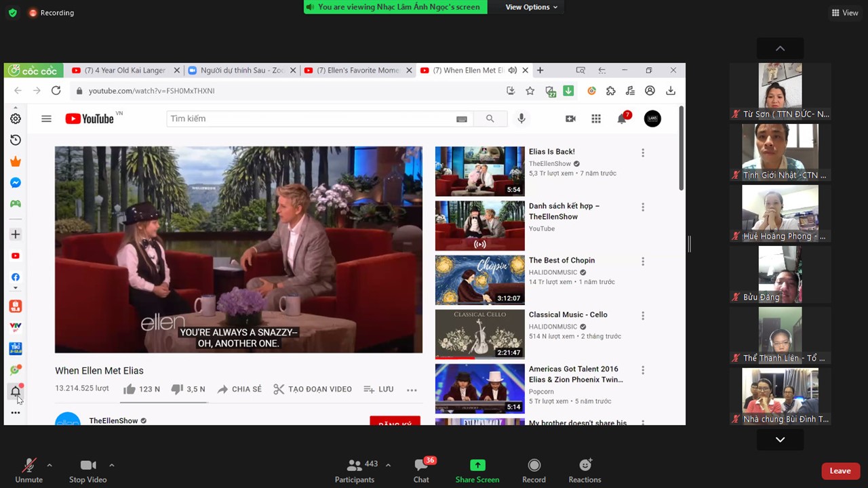Open a new browser tab
Viewport: 868px width, 488px height.
540,70
